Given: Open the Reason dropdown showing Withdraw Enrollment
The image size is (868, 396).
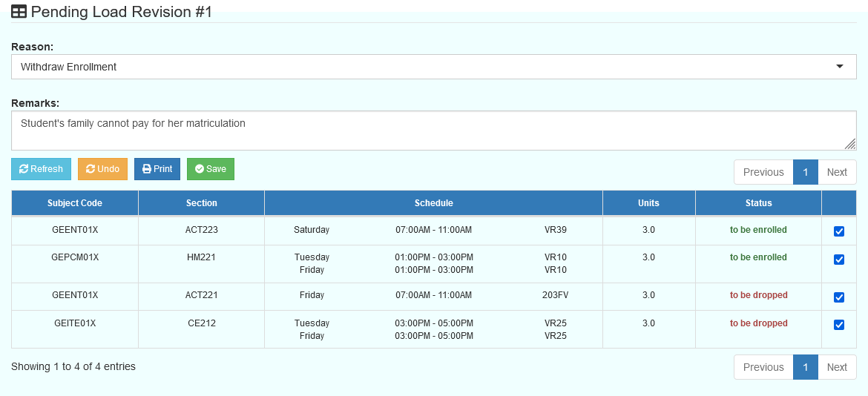Looking at the screenshot, I should pyautogui.click(x=433, y=67).
